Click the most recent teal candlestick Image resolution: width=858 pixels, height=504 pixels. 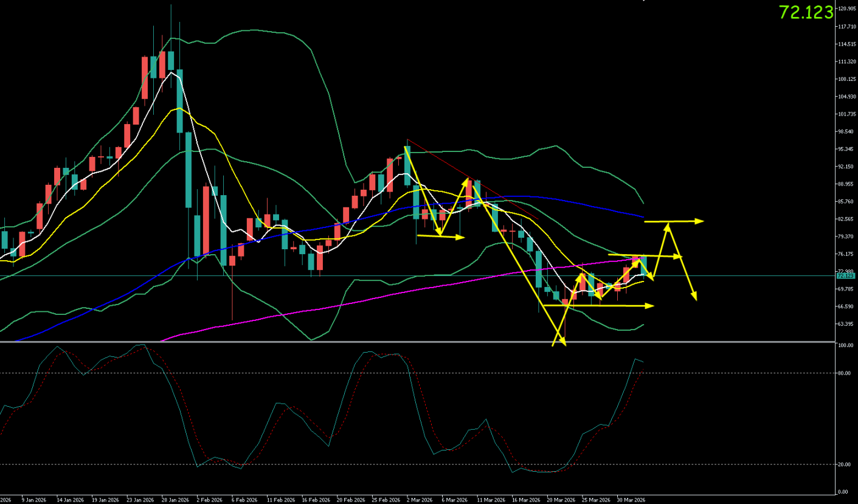643,266
